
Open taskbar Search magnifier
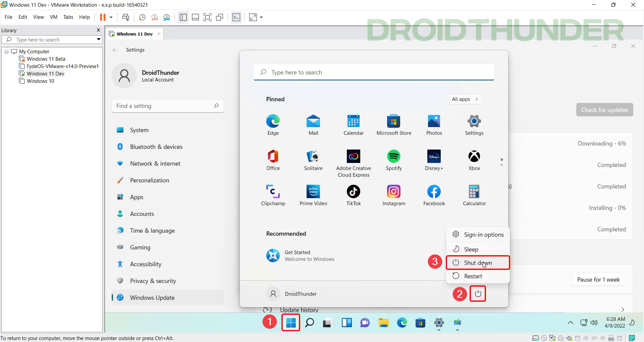309,323
